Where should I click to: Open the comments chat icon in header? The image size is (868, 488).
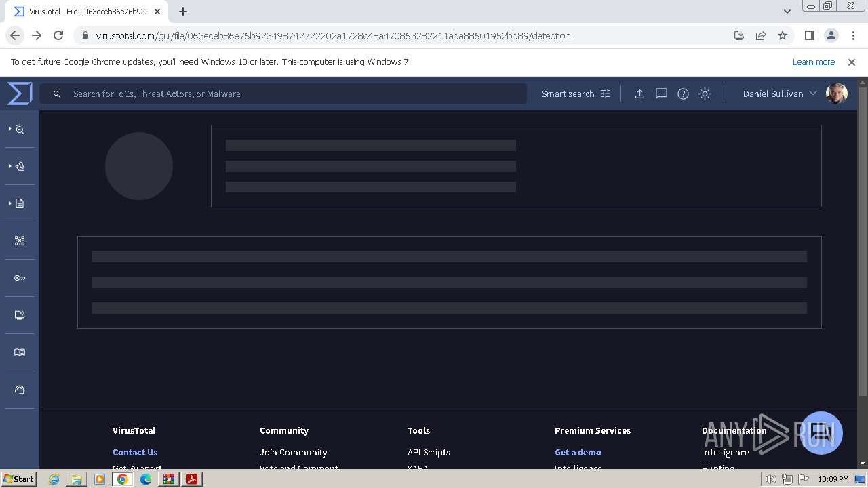click(661, 94)
